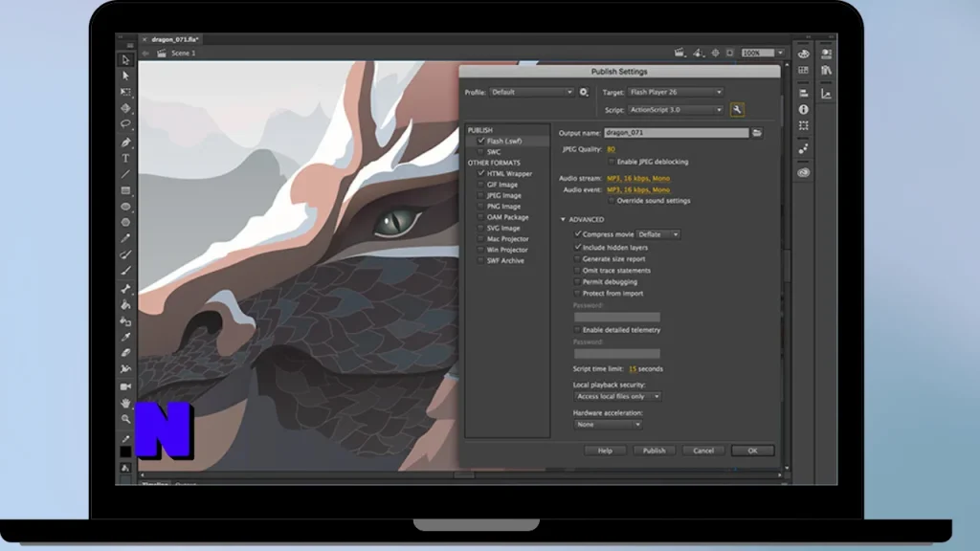Select the Rectangle tool

[125, 190]
